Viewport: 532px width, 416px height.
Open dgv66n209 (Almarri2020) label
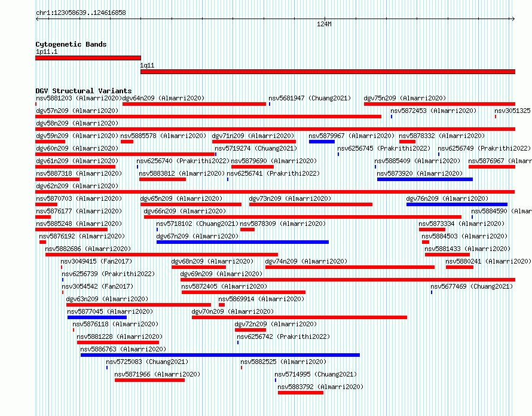(185, 211)
